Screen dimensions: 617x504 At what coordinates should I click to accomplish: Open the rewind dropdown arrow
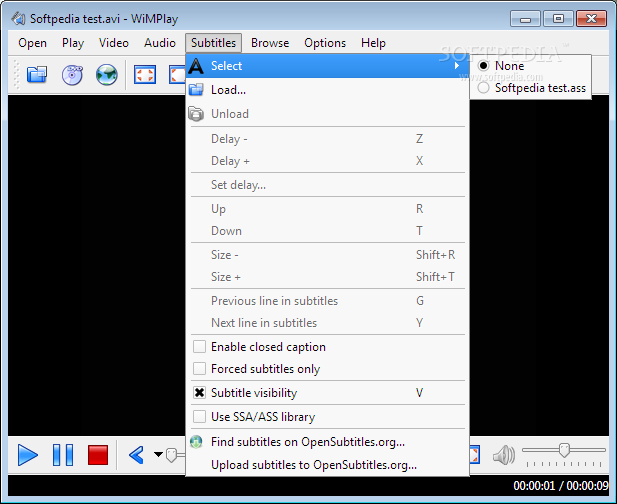click(x=158, y=454)
